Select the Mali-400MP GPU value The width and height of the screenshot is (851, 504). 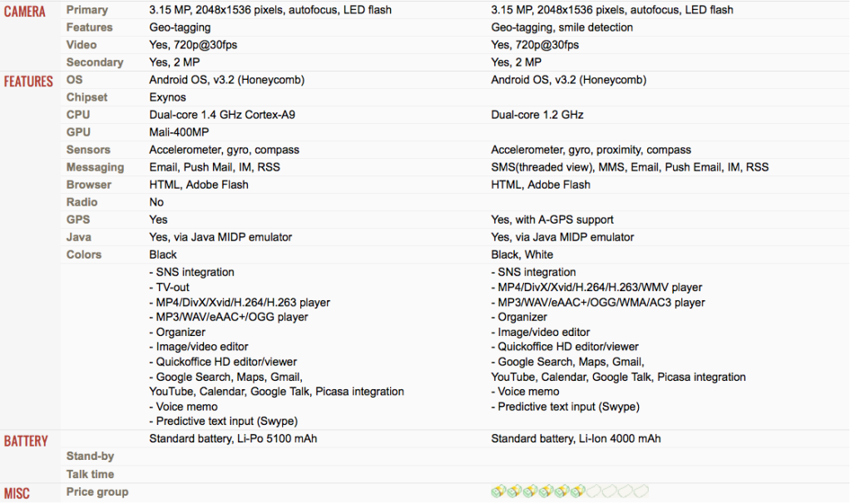(x=179, y=132)
